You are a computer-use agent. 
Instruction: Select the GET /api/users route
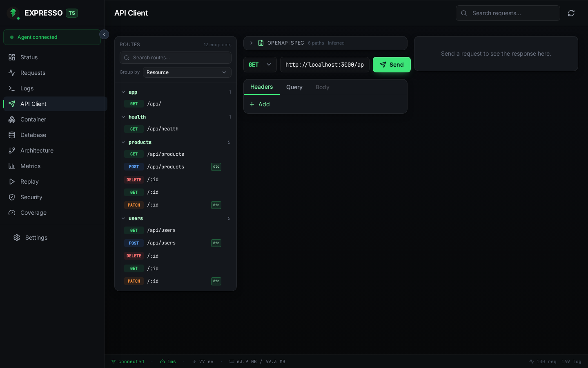(x=176, y=230)
